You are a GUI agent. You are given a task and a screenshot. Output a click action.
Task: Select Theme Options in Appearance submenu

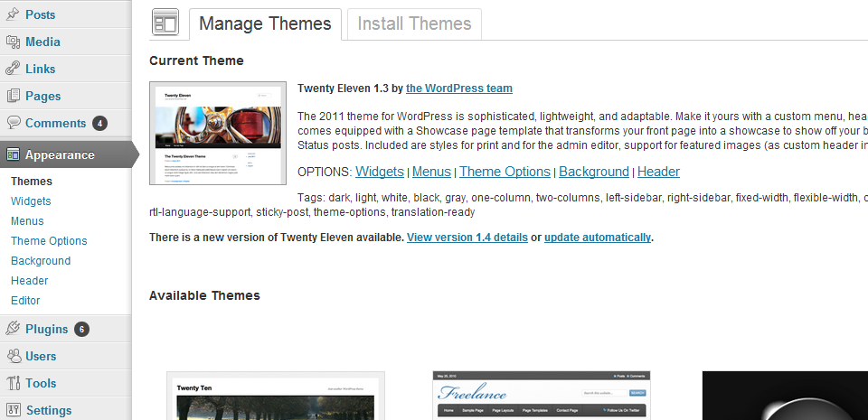[x=49, y=241]
